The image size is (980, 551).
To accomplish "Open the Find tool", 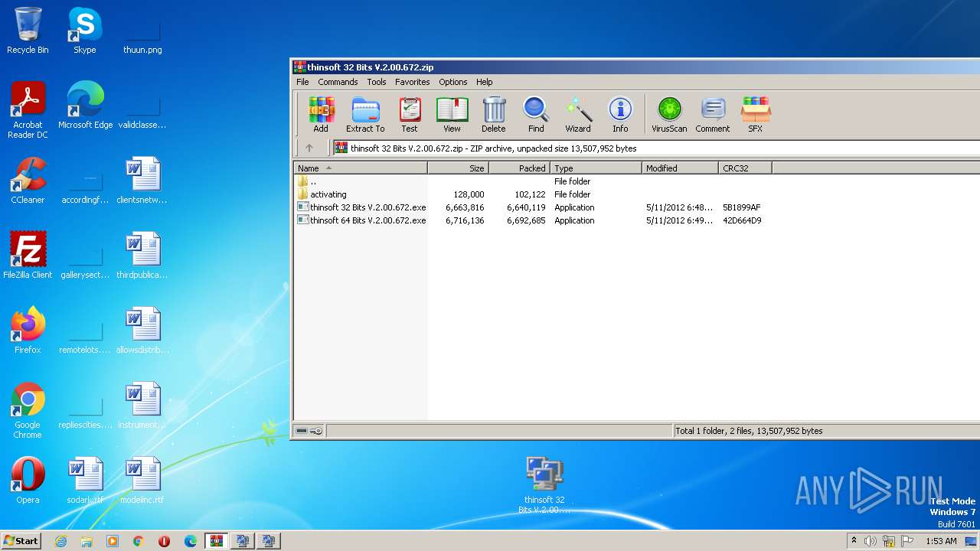I will 536,115.
